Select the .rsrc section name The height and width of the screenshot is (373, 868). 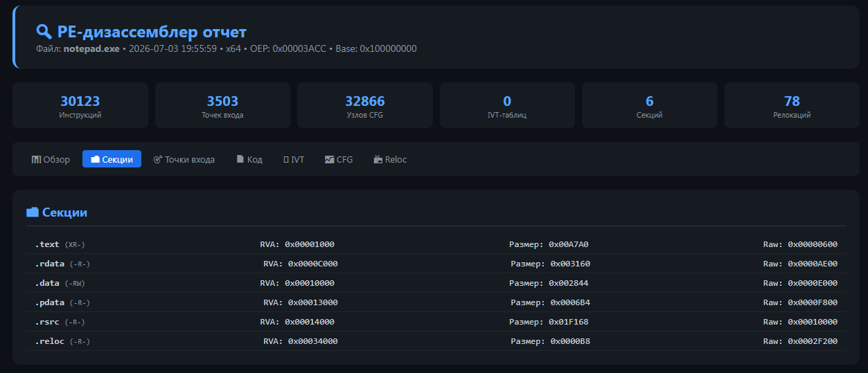pyautogui.click(x=47, y=322)
